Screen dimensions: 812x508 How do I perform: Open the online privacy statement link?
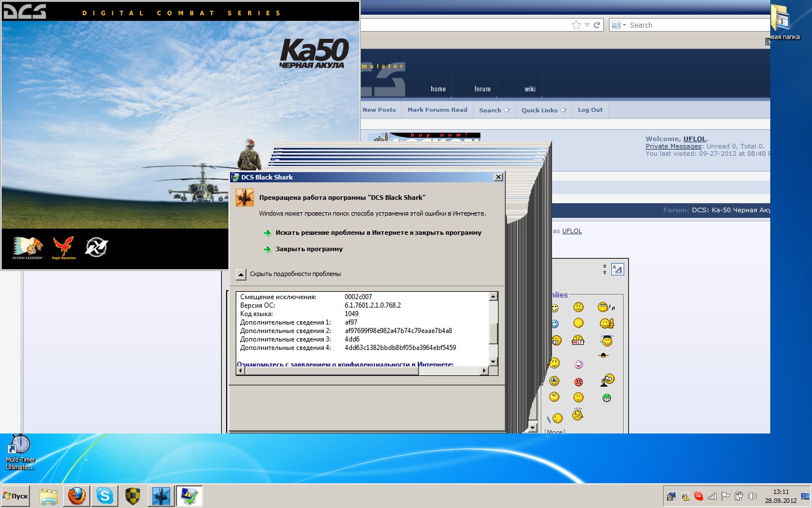click(345, 364)
